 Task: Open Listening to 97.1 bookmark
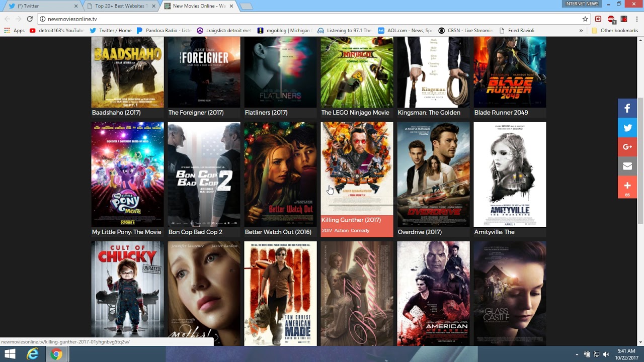click(x=345, y=31)
